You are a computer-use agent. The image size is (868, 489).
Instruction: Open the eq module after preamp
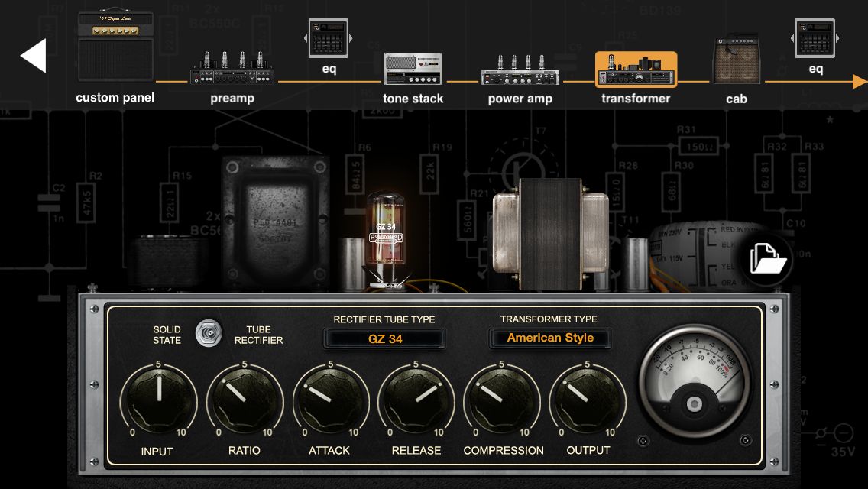coord(329,39)
